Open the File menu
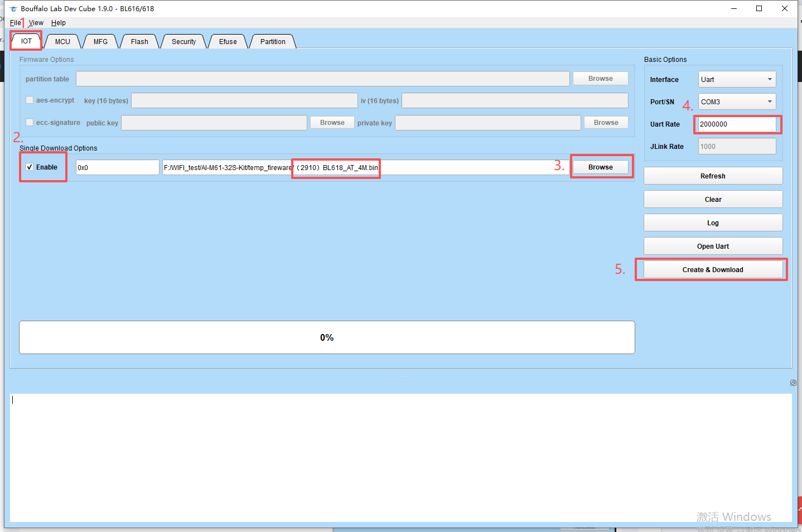This screenshot has height=532, width=802. click(15, 23)
